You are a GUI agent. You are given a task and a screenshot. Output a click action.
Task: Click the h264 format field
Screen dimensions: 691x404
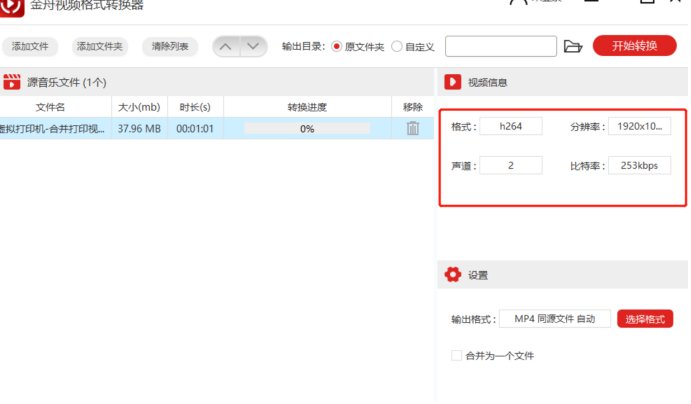[511, 126]
